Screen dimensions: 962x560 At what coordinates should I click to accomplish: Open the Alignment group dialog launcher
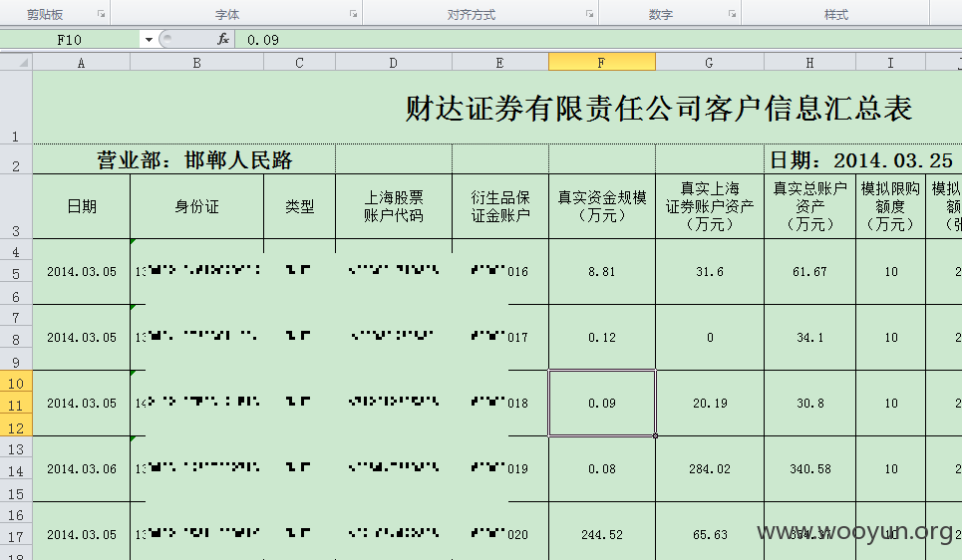click(x=589, y=14)
